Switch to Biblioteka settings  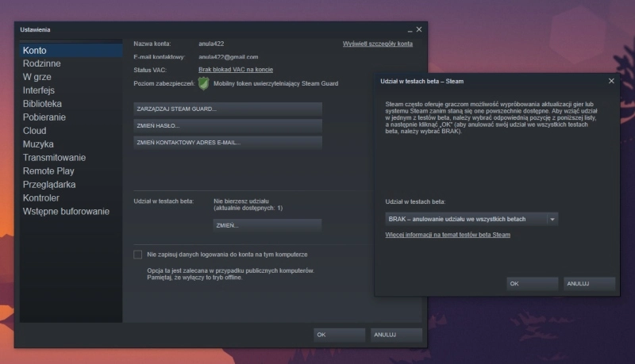pyautogui.click(x=42, y=104)
